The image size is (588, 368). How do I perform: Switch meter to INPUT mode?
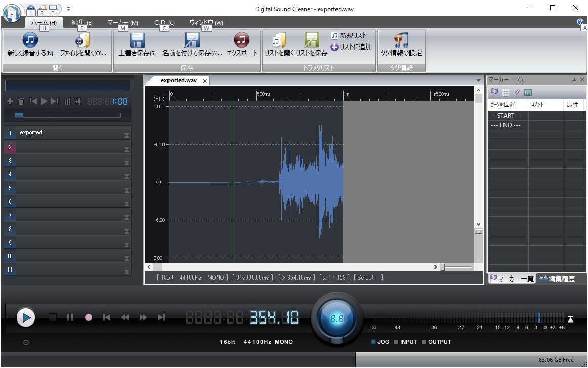pos(405,342)
